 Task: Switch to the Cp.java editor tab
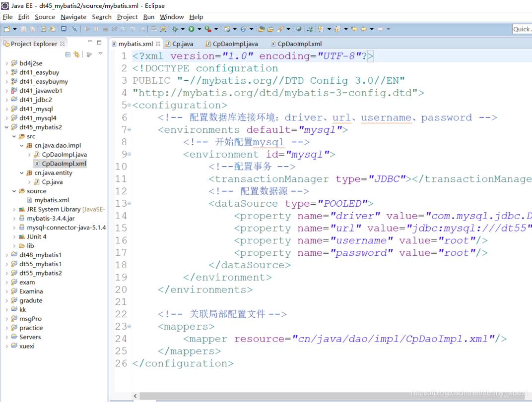[179, 44]
